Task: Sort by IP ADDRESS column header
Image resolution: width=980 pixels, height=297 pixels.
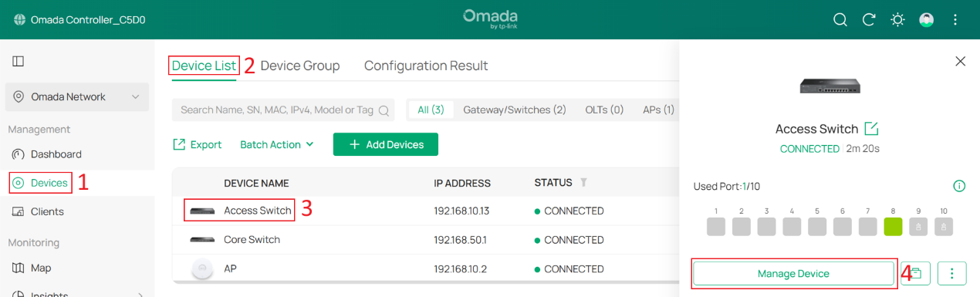Action: tap(462, 183)
